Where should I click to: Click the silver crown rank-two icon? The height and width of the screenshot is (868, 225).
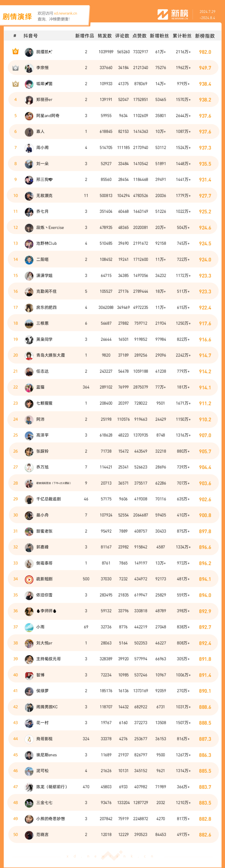tap(15, 68)
